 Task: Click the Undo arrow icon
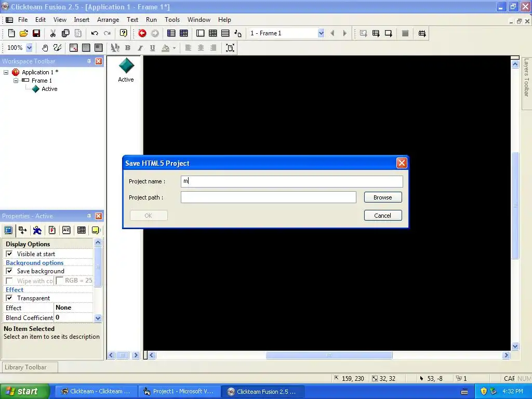coord(95,33)
